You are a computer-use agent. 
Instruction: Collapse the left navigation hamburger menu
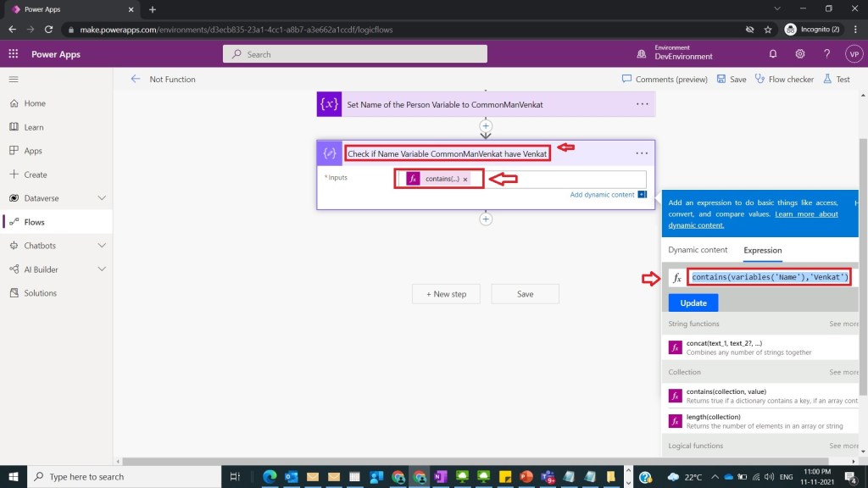(14, 79)
